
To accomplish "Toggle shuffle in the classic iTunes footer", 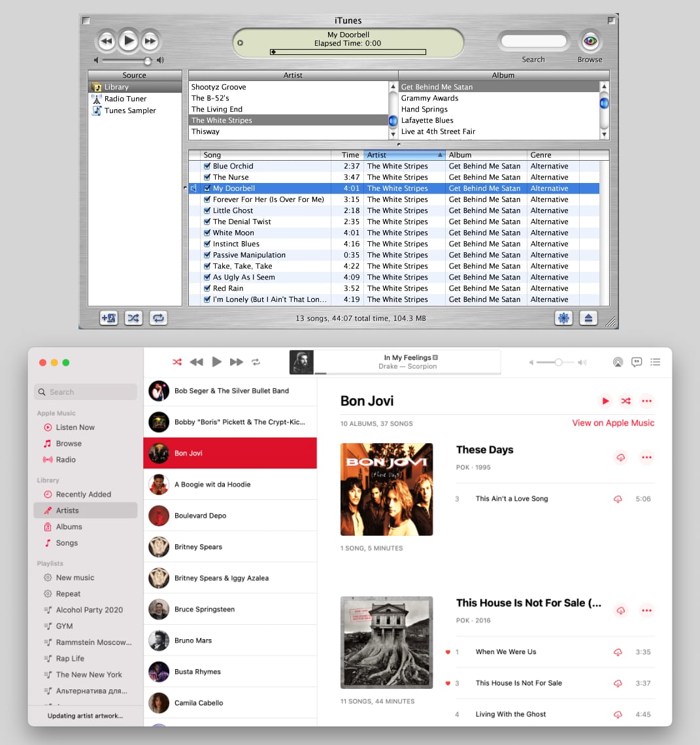I will (133, 318).
